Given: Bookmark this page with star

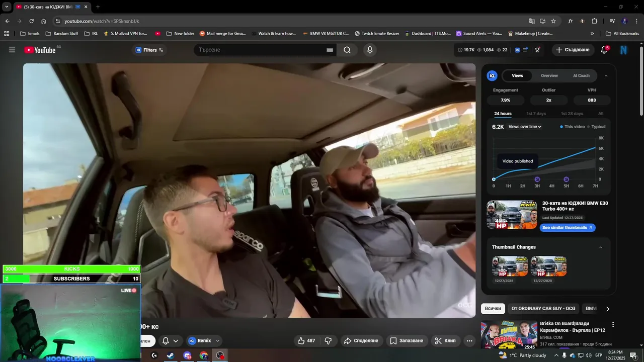Looking at the screenshot, I should click(553, 21).
